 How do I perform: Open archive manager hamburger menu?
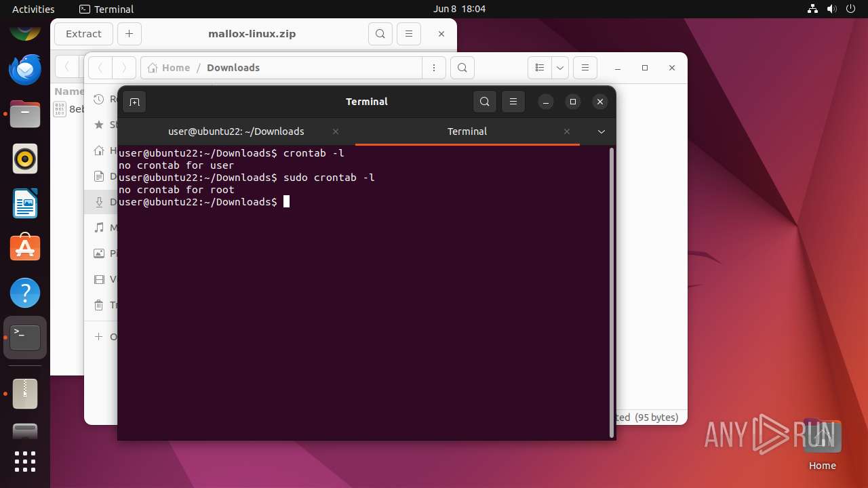pos(408,34)
